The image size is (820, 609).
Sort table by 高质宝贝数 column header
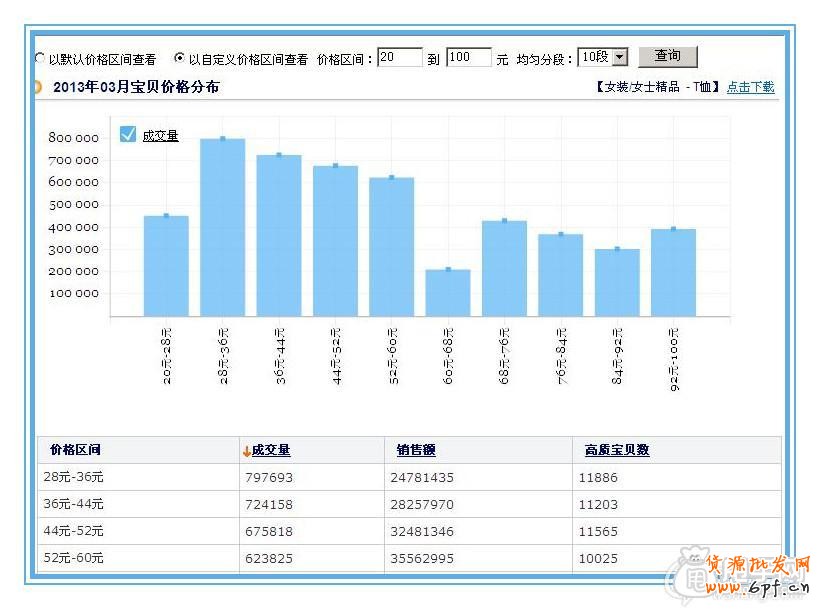617,451
